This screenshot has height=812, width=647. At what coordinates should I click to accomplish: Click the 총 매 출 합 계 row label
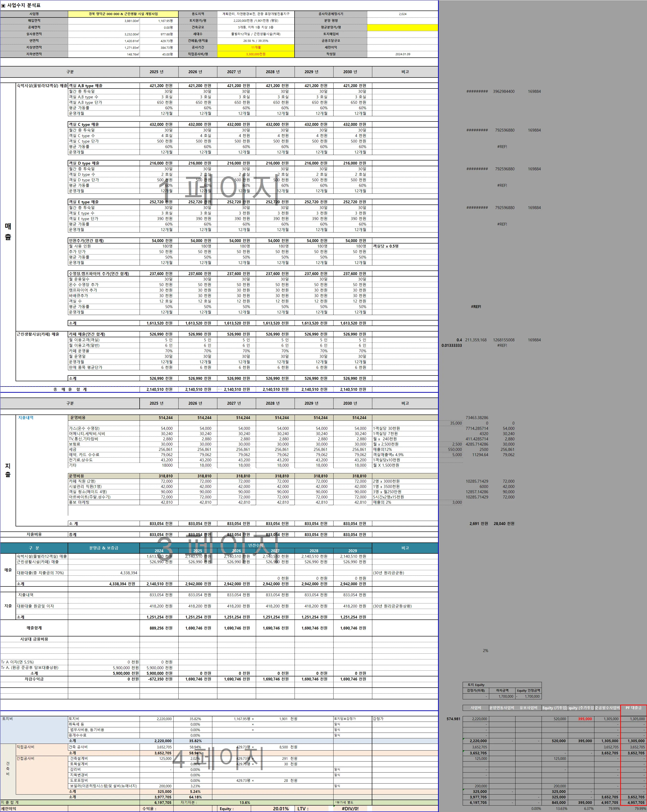tap(70, 389)
